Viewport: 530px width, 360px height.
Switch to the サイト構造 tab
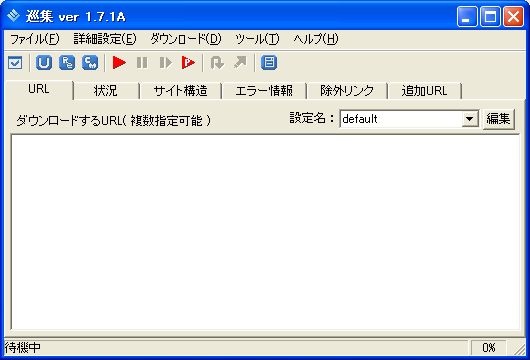pos(180,91)
